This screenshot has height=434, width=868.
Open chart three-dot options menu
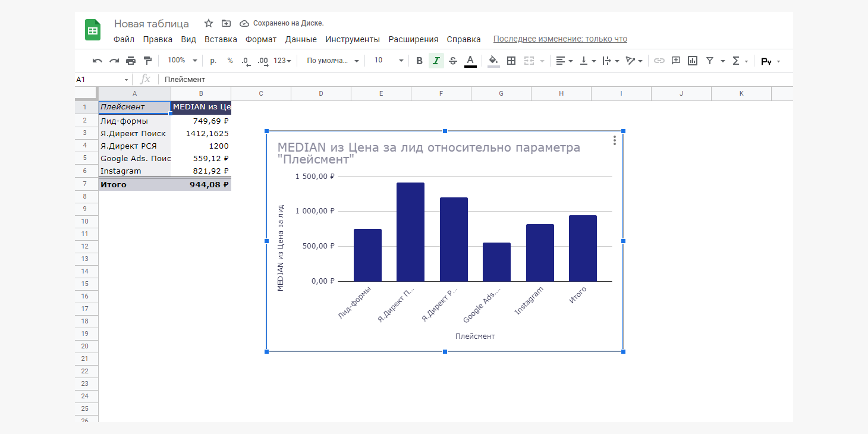(x=614, y=140)
